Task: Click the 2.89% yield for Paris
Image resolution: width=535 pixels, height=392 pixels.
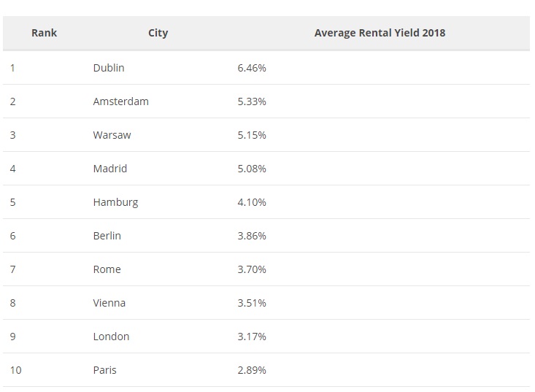Action: pyautogui.click(x=252, y=370)
